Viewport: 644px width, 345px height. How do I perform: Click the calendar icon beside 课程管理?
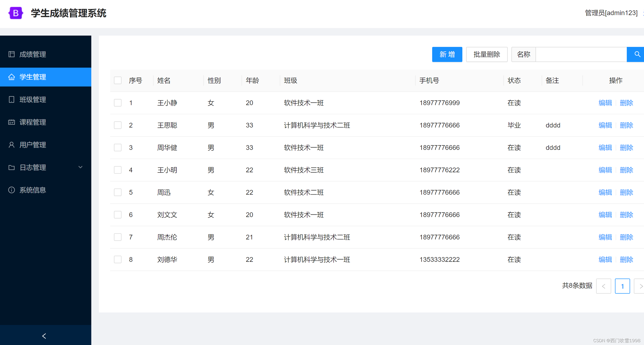tap(12, 122)
